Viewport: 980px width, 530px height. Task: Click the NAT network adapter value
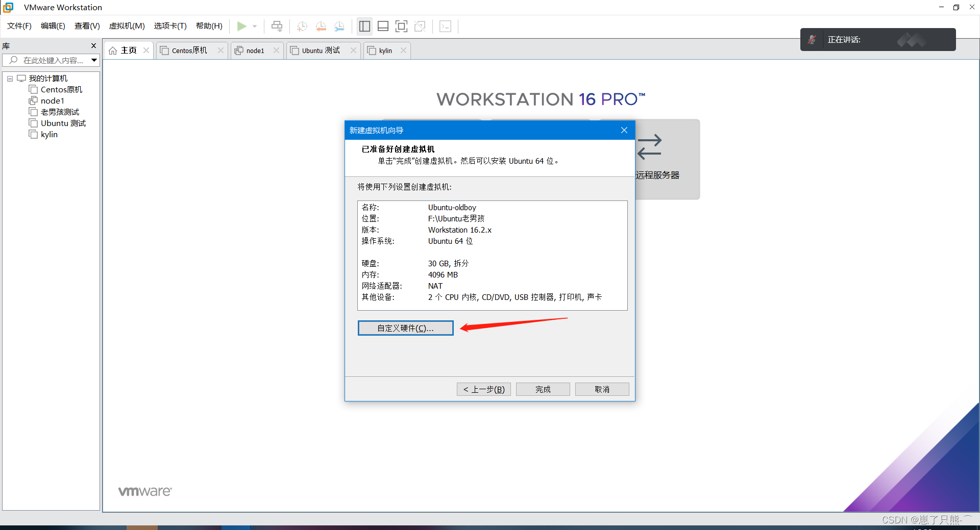(x=435, y=286)
